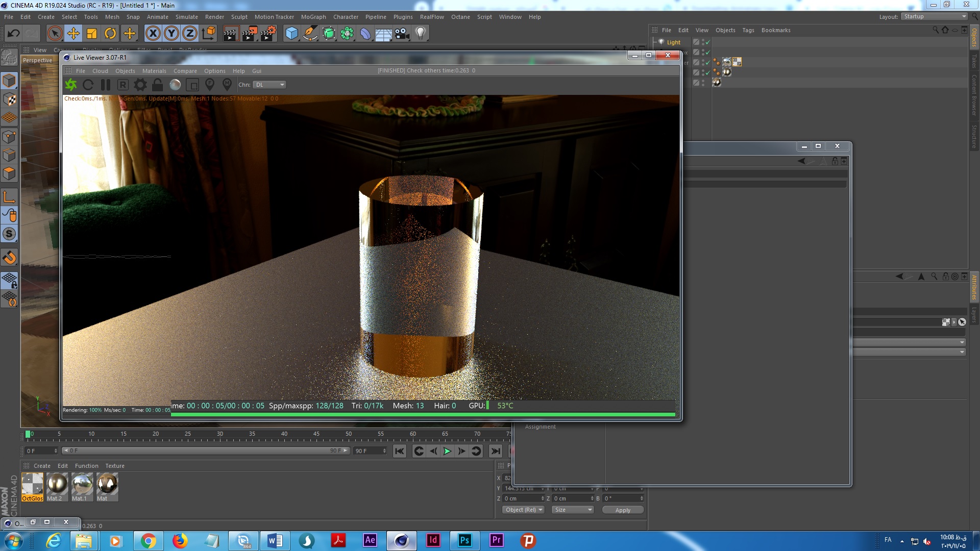This screenshot has height=551, width=980.
Task: Open Object Manager Tags menu
Action: [748, 30]
